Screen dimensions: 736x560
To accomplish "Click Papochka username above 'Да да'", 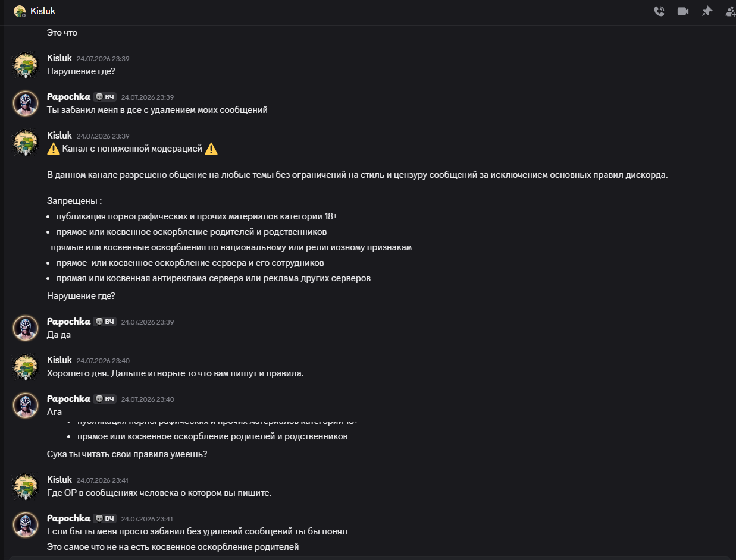I will point(68,322).
